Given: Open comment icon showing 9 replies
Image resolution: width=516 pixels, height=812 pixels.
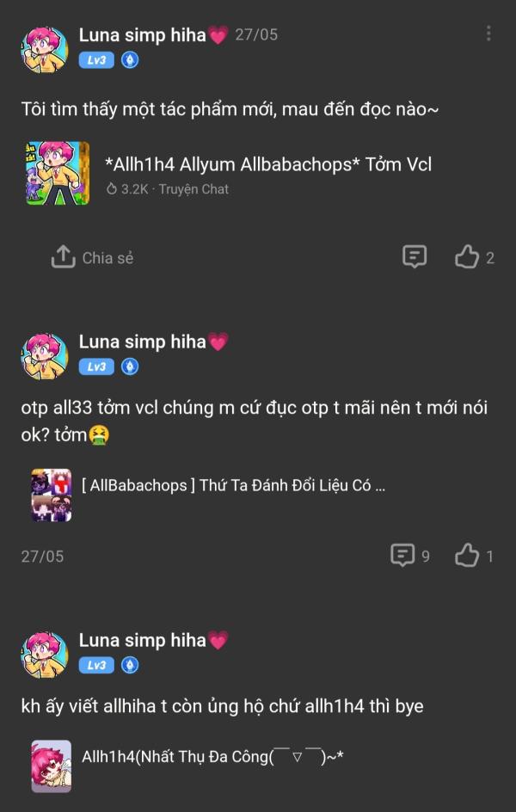Looking at the screenshot, I should tap(402, 556).
